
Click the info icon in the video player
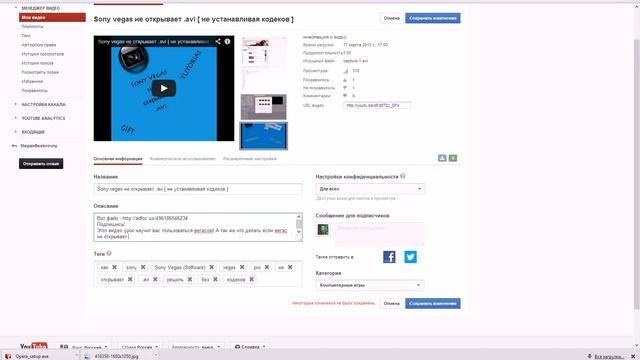coord(227,41)
